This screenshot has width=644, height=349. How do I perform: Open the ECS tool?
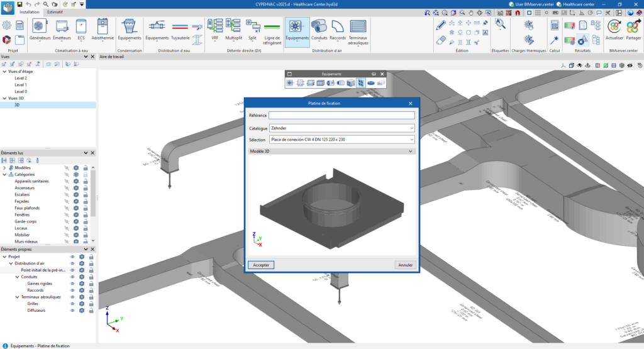(x=81, y=30)
